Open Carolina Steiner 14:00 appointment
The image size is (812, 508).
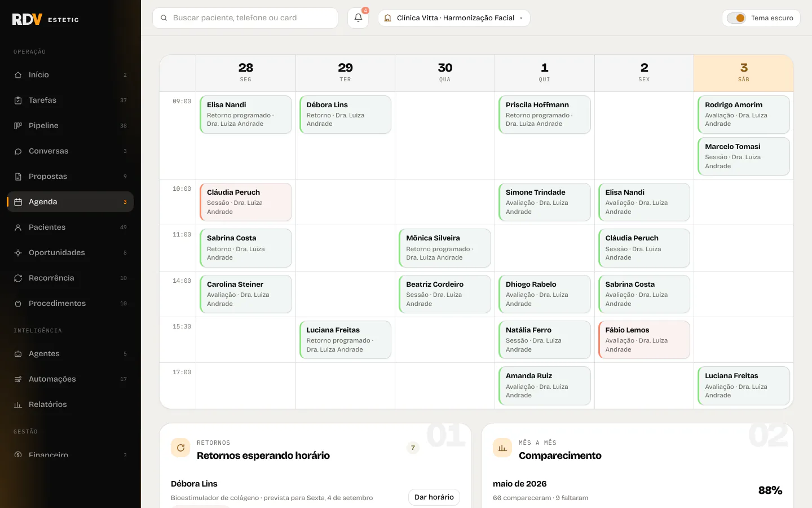(246, 294)
